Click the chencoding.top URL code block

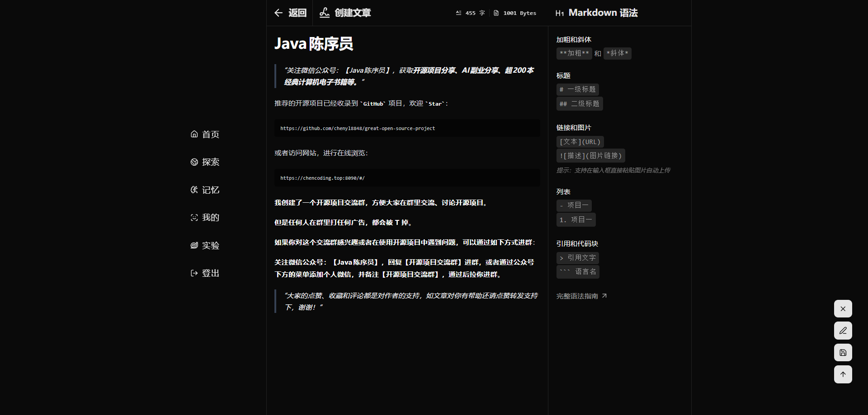[407, 178]
